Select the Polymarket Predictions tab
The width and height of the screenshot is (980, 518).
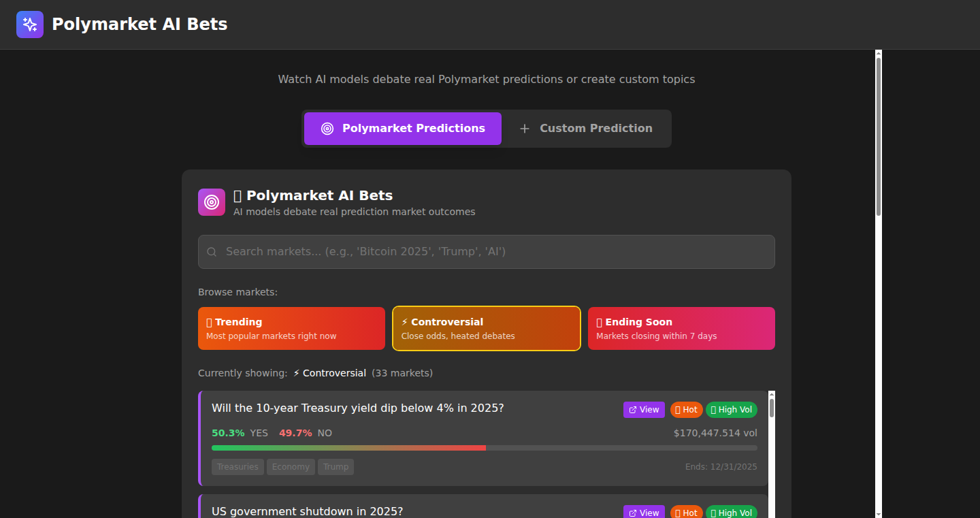(x=403, y=129)
